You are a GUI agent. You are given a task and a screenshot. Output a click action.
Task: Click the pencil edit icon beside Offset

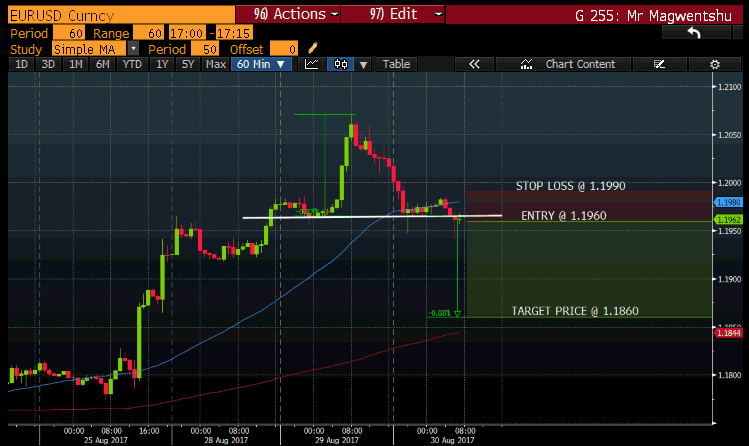click(x=313, y=48)
